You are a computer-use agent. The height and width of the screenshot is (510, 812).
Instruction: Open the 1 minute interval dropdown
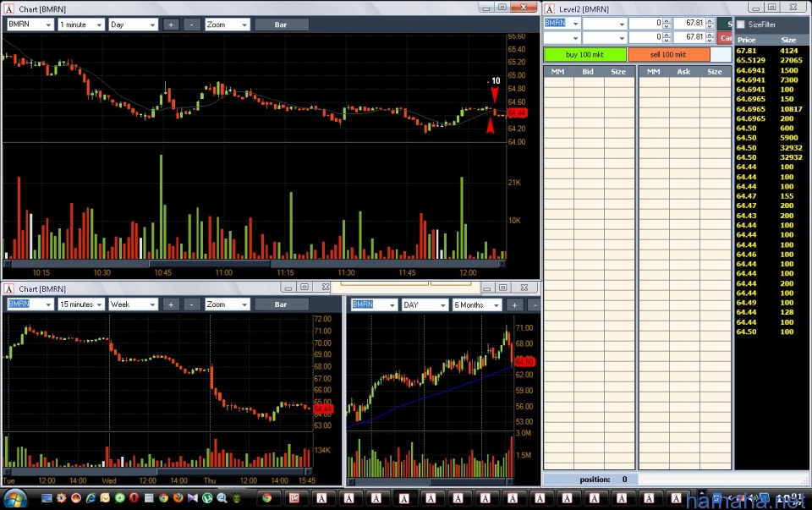pyautogui.click(x=81, y=25)
